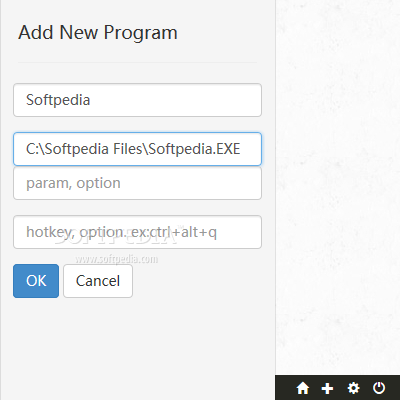The image size is (400, 400).
Task: Confirm the new program with OK
Action: click(36, 281)
